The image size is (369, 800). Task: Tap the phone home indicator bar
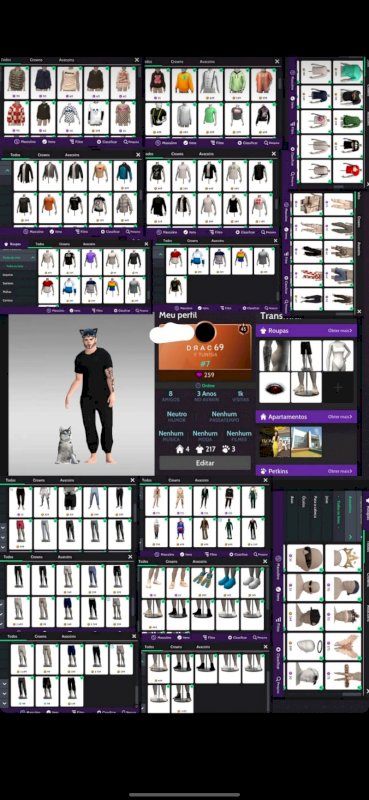[x=184, y=794]
